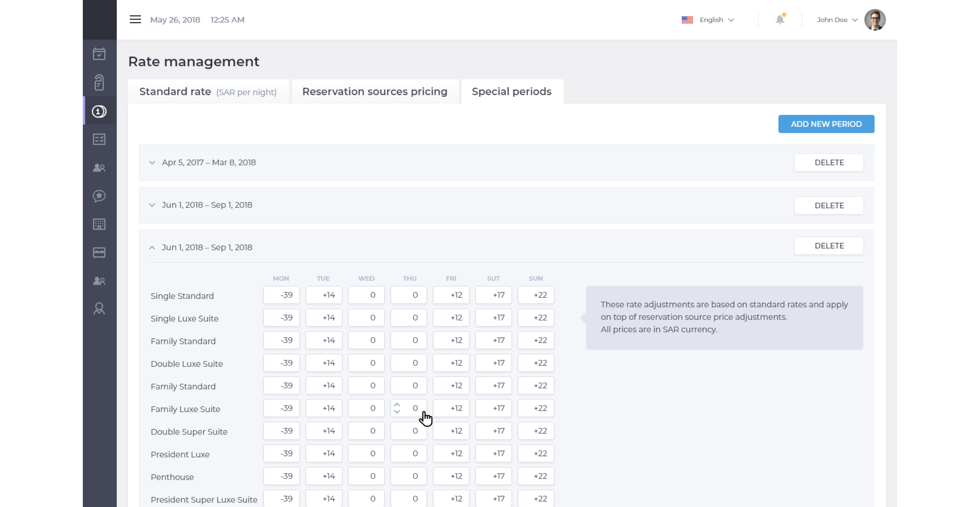Select the Special periods tab
980x507 pixels.
pos(512,92)
